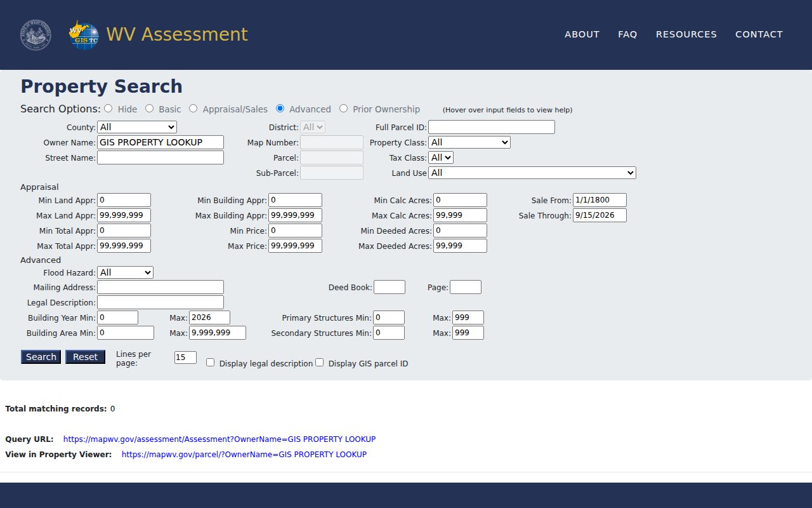The image size is (812, 508).
Task: Click the Max Building Appr field
Action: [295, 215]
